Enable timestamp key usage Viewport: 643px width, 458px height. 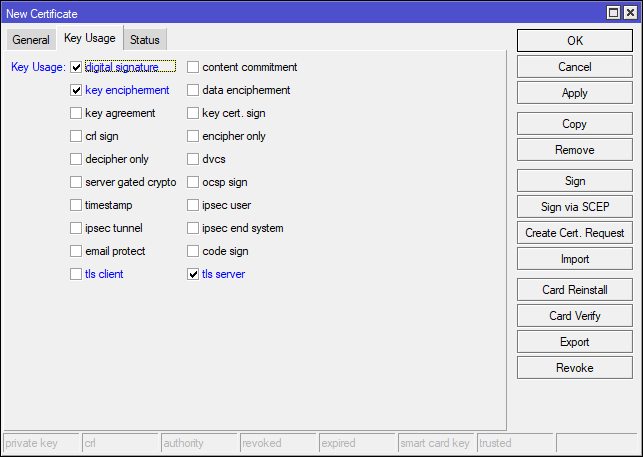76,205
